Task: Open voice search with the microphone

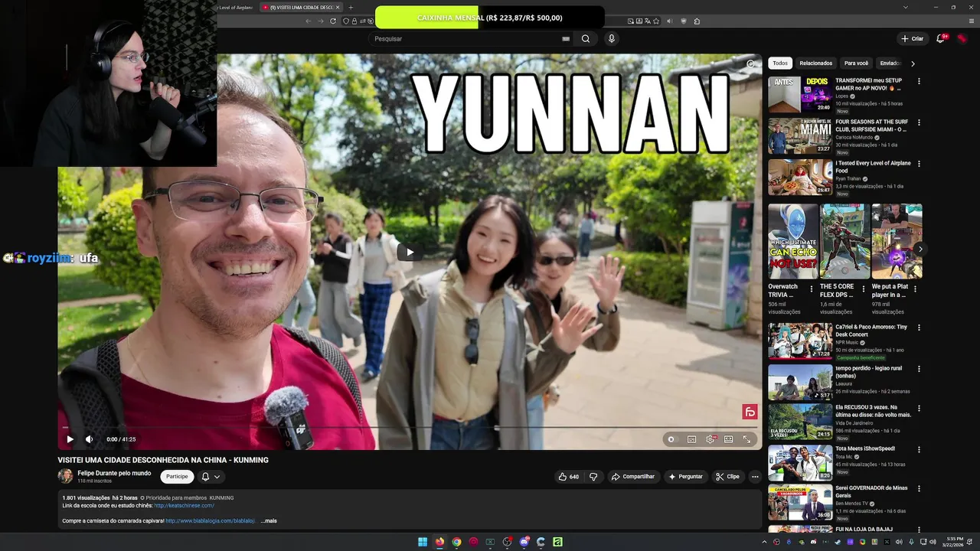Action: tap(611, 38)
